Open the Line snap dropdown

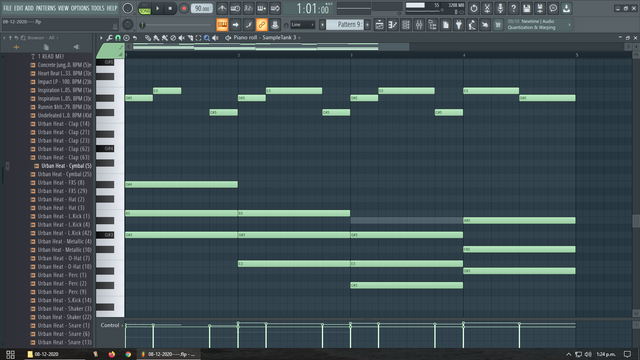302,24
